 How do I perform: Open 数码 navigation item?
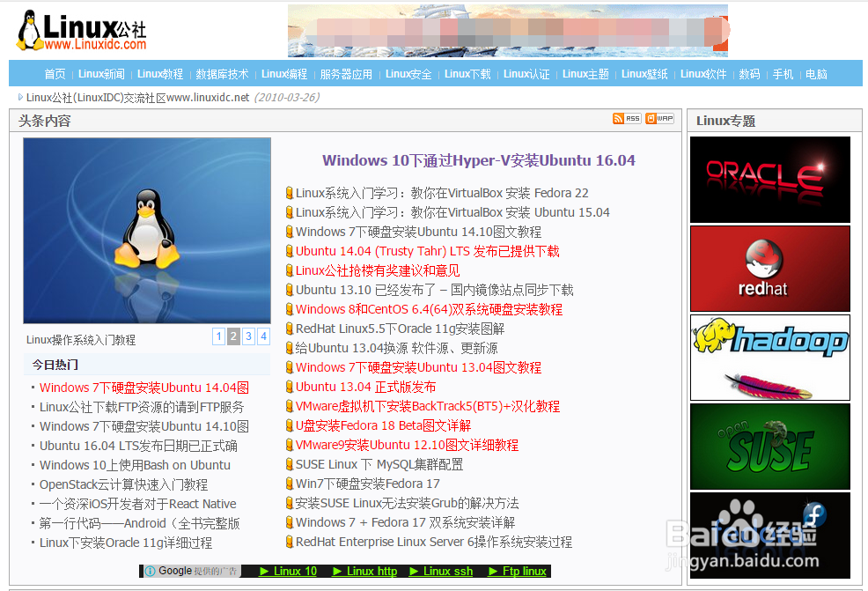749,74
